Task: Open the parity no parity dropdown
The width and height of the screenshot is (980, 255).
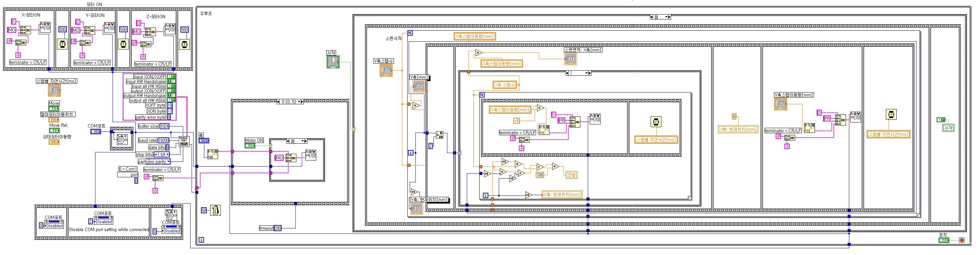Action: click(159, 161)
